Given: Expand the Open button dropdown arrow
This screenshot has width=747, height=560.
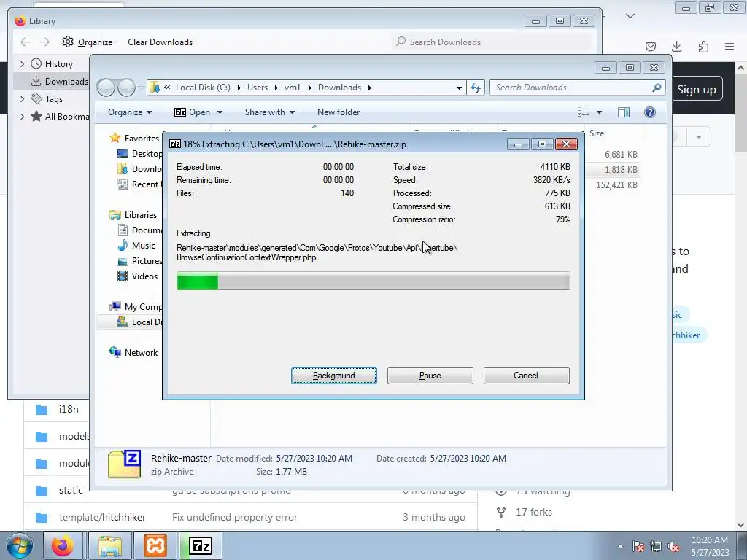Looking at the screenshot, I should coord(220,112).
